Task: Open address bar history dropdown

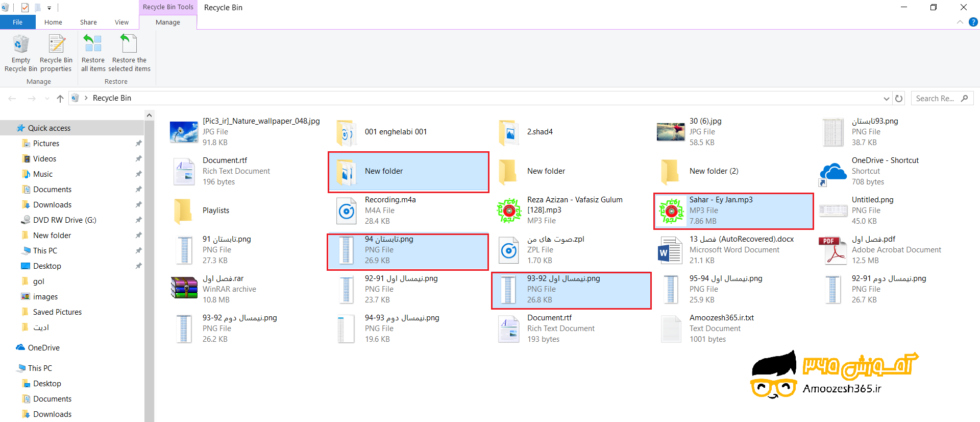Action: 887,98
